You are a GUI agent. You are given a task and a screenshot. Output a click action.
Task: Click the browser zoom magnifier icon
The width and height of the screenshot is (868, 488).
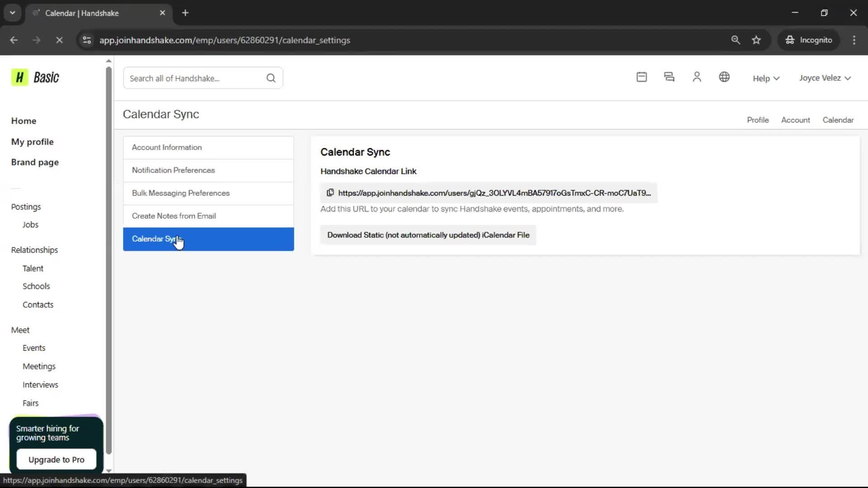pos(736,40)
